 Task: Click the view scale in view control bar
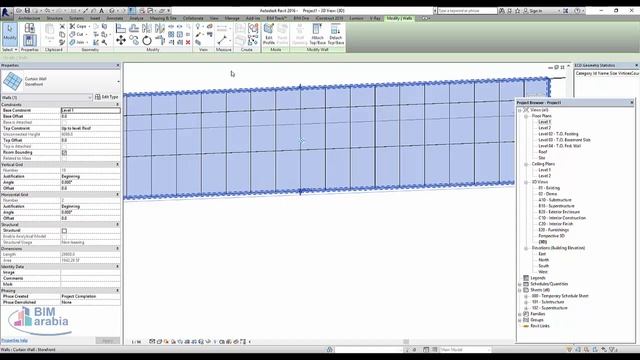point(136,342)
